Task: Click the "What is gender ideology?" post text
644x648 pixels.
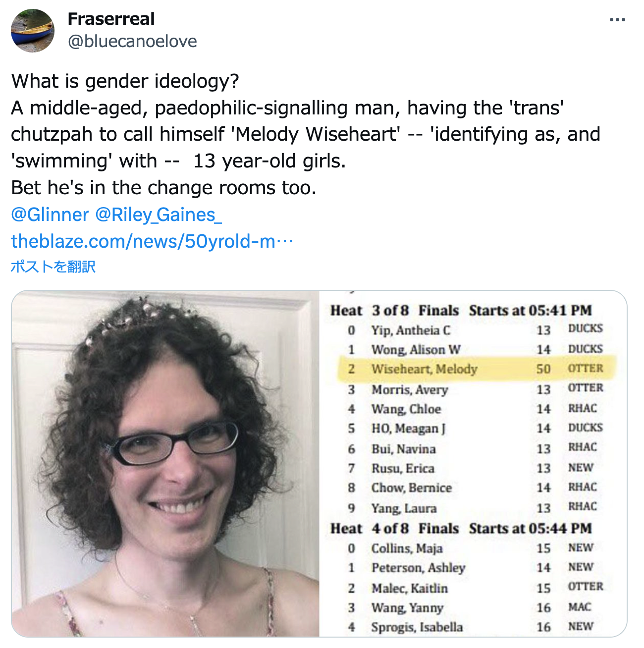Action: pyautogui.click(x=125, y=81)
